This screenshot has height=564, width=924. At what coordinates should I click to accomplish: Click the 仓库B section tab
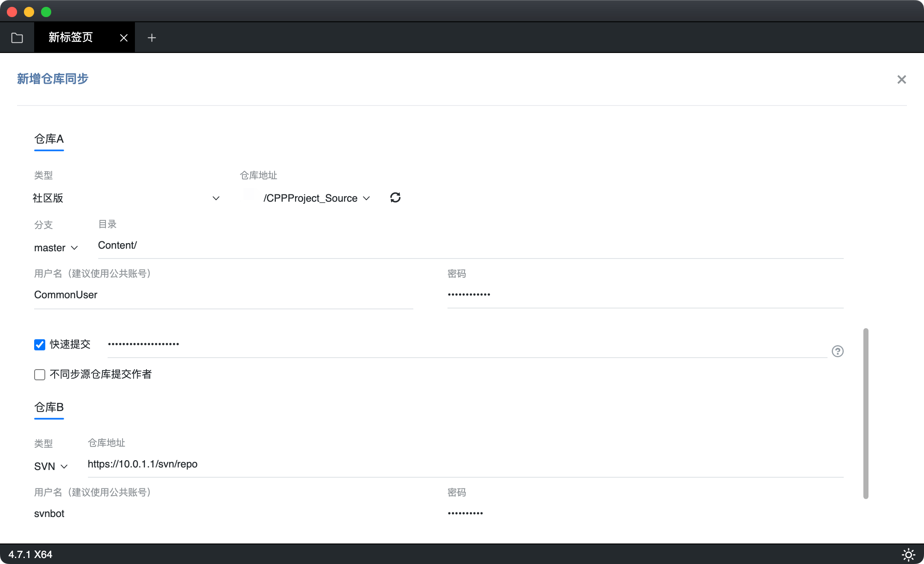point(49,408)
